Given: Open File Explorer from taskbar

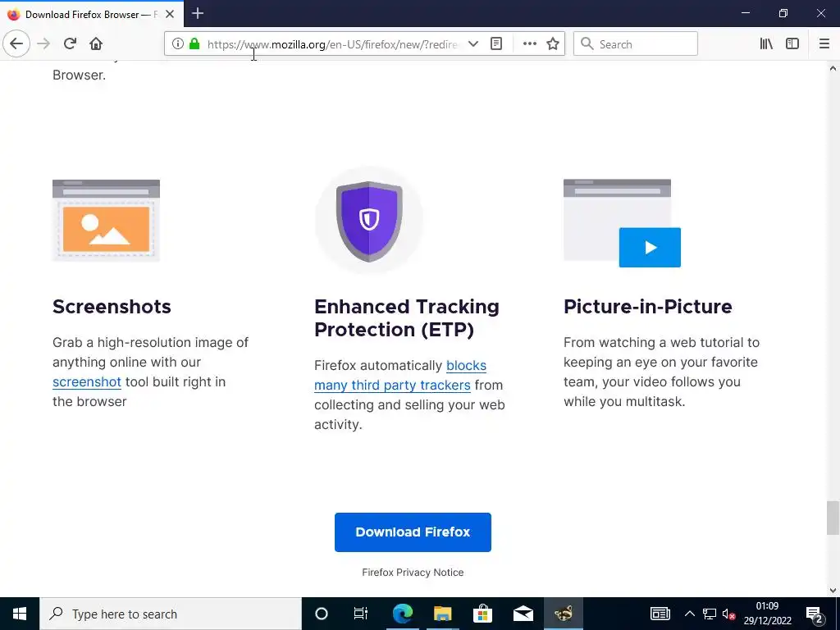Looking at the screenshot, I should [442, 614].
